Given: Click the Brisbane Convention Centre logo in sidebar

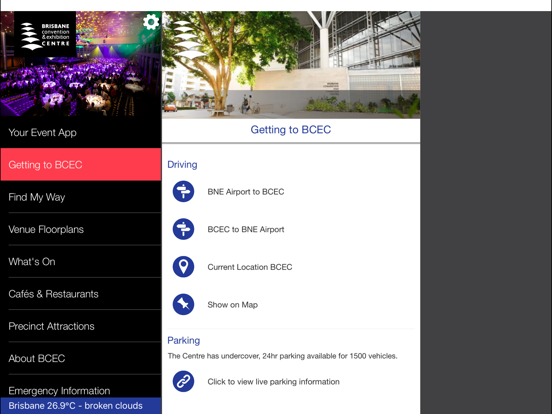Looking at the screenshot, I should click(45, 34).
